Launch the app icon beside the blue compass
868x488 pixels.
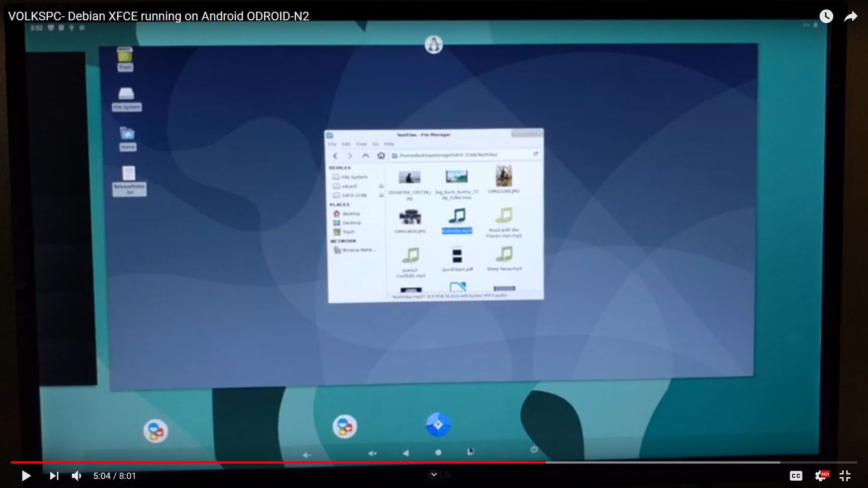point(344,426)
